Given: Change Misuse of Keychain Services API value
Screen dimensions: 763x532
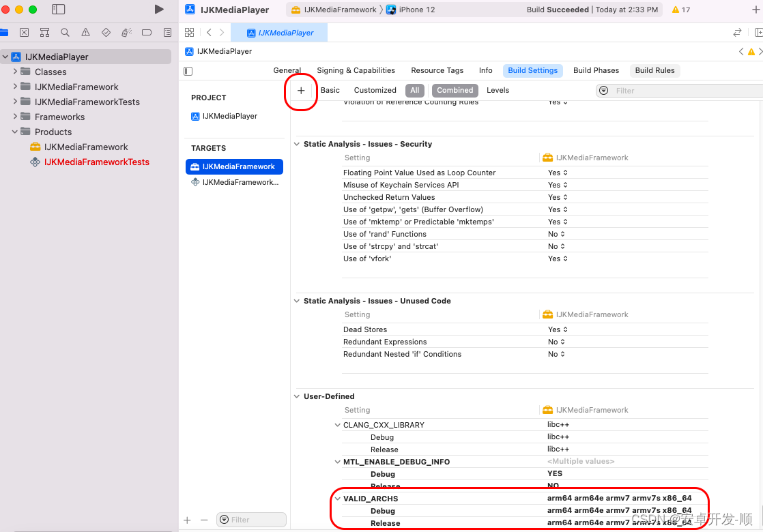Looking at the screenshot, I should pyautogui.click(x=558, y=185).
